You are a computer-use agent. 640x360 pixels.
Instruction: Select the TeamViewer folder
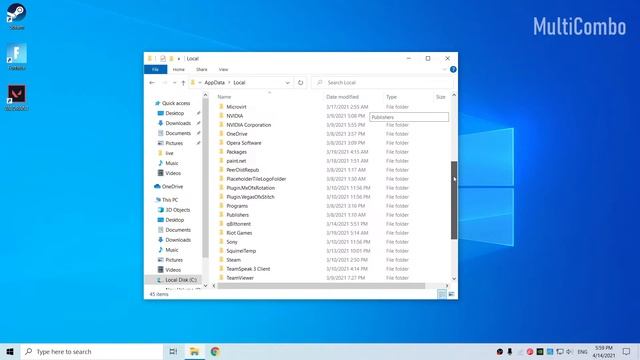240,278
